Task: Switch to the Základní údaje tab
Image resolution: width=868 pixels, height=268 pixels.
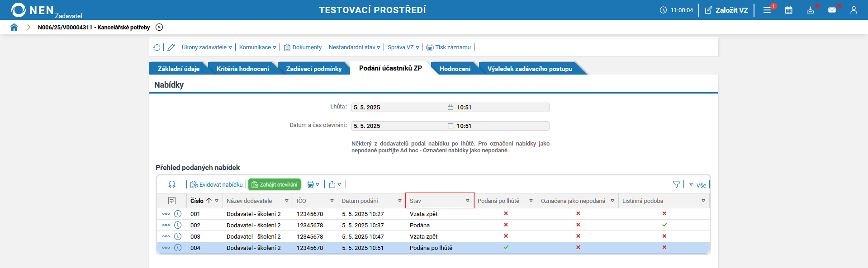Action: click(x=179, y=69)
